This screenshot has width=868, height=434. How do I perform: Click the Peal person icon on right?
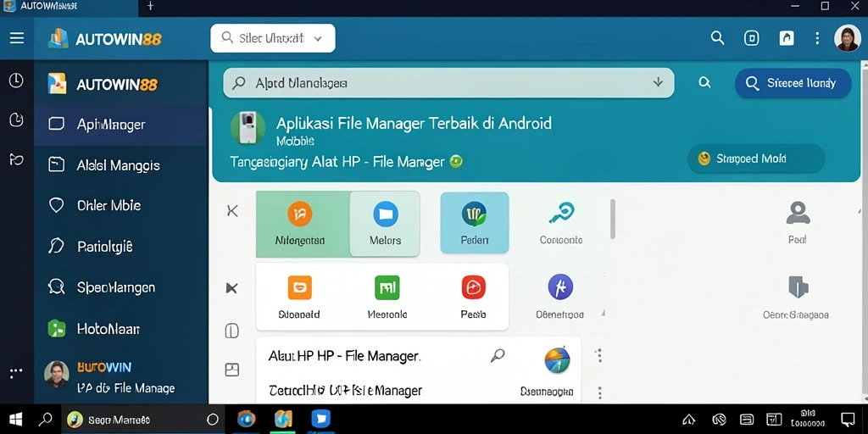(x=798, y=213)
